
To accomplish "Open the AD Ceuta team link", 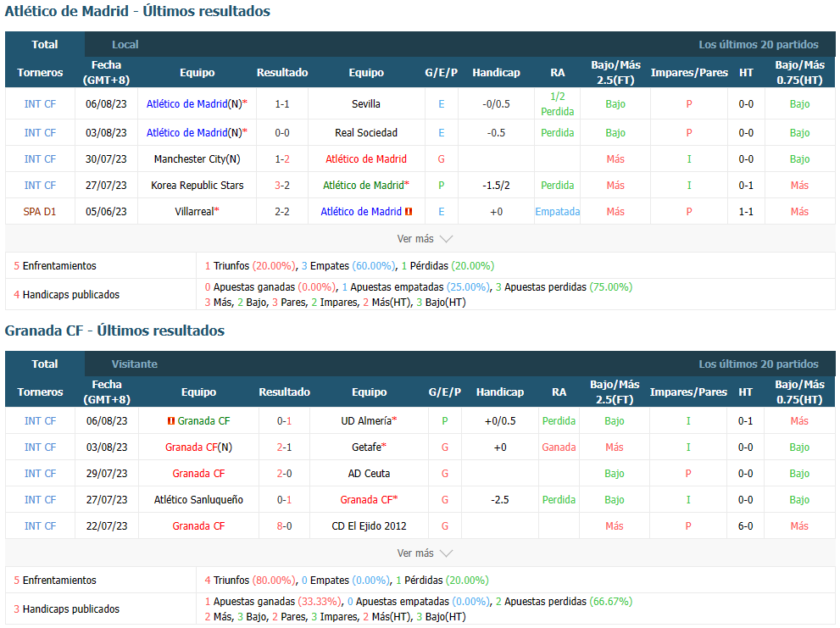I will pos(369,474).
